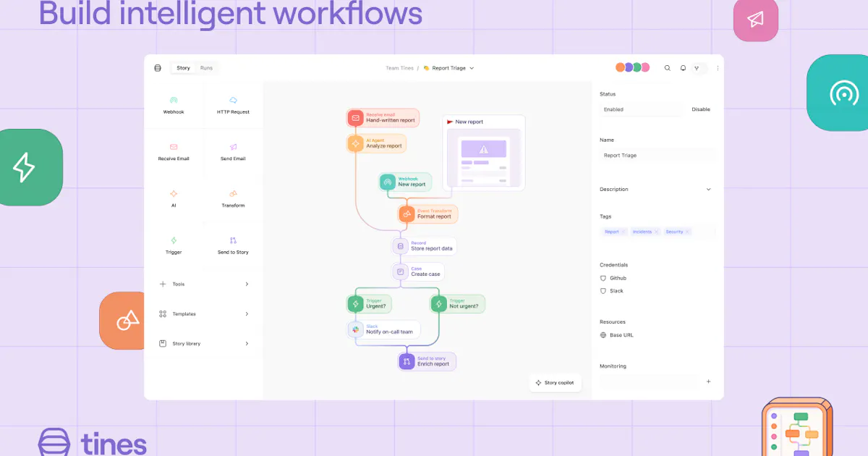The height and width of the screenshot is (456, 868).
Task: Remove the Security tag
Action: coord(688,232)
